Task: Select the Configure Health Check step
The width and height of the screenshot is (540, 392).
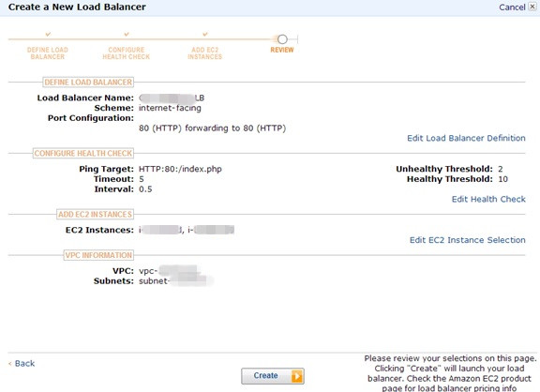Action: click(126, 53)
